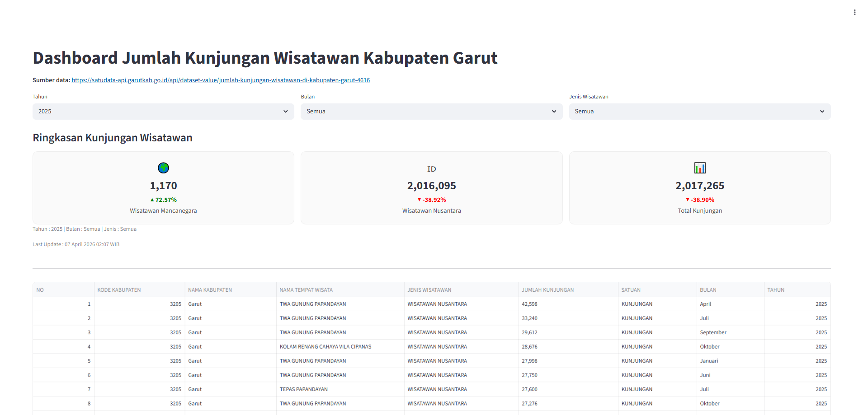Sort by KODE KABUPATEN column header
Image resolution: width=868 pixels, height=415 pixels.
[139, 290]
